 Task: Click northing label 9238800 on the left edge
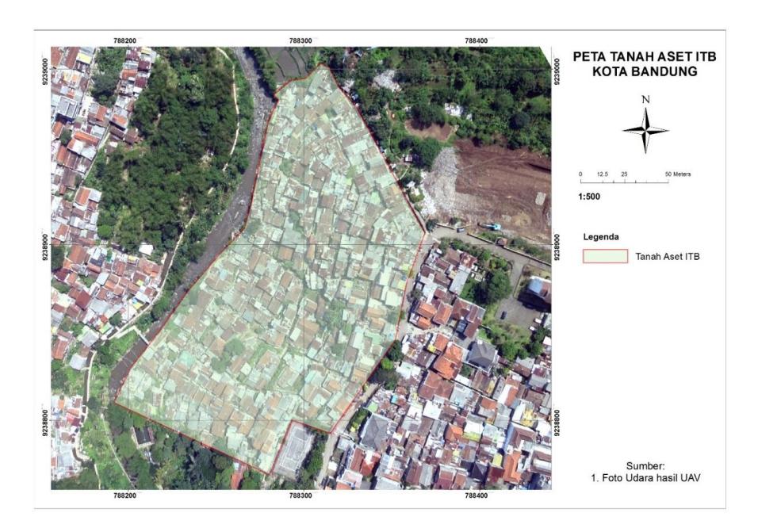click(45, 423)
